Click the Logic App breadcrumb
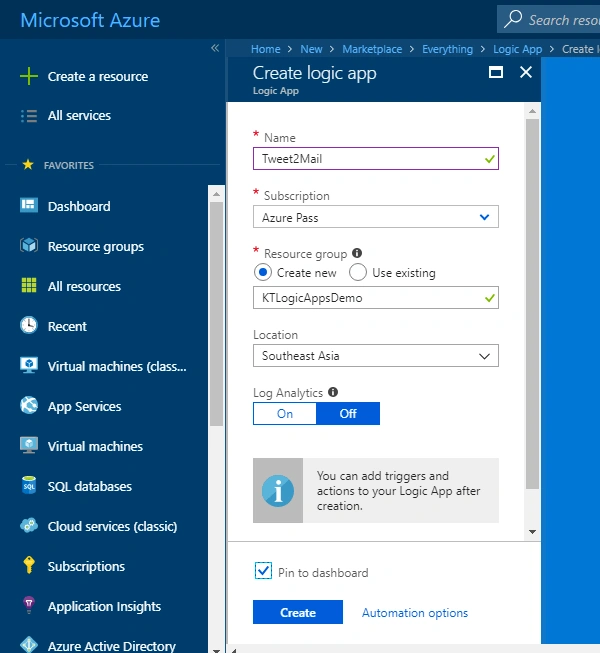 [x=518, y=49]
